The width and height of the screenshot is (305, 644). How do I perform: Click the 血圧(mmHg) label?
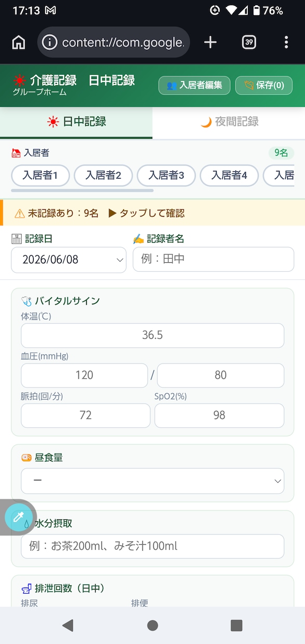coord(45,356)
